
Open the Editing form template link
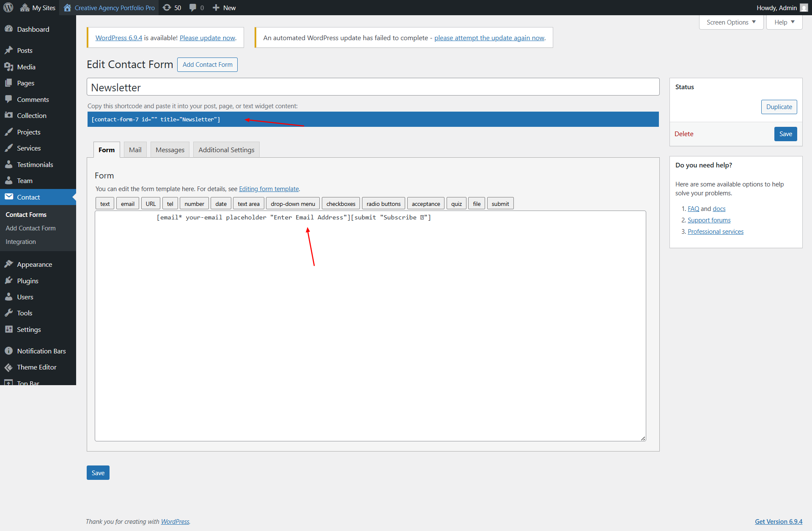[x=269, y=189]
